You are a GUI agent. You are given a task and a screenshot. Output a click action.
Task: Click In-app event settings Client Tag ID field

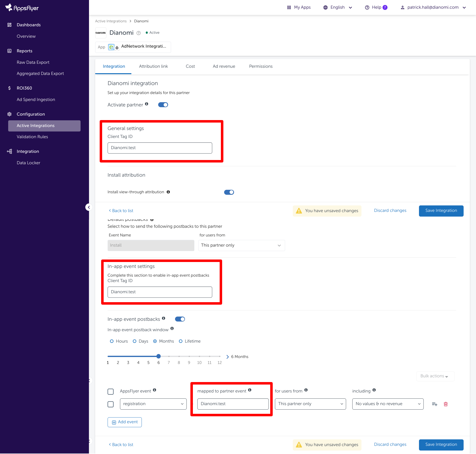coord(160,292)
